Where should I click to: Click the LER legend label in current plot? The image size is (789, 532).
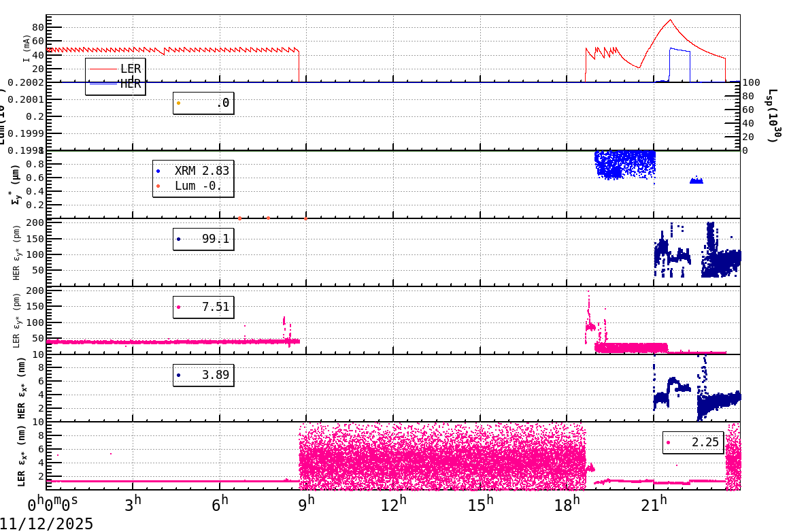[131, 69]
